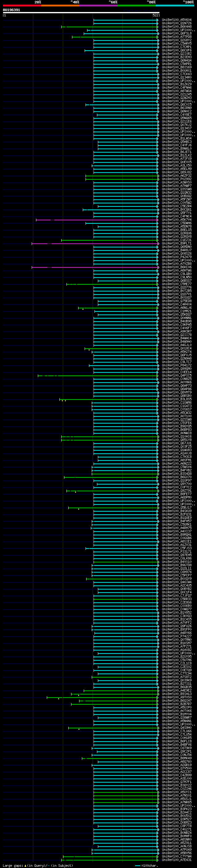Open hit UniRef100_B6K4A8
197x868 pixels.
click(176, 26)
